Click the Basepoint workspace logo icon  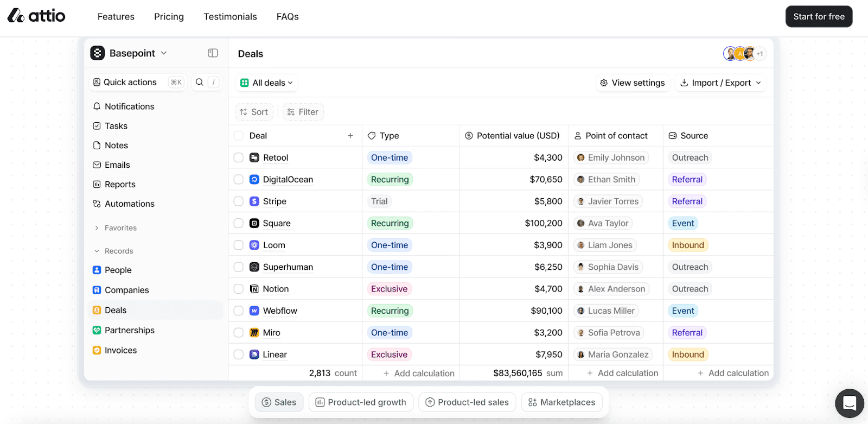[x=98, y=53]
